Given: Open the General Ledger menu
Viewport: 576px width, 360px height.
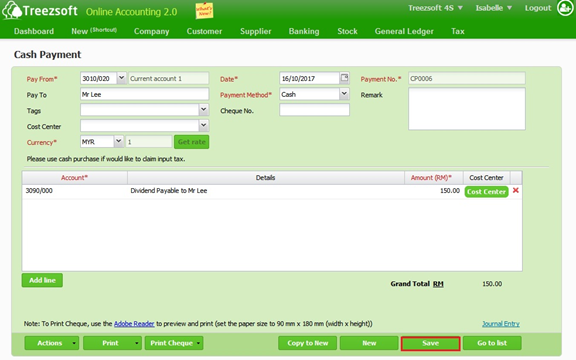Looking at the screenshot, I should pyautogui.click(x=404, y=31).
